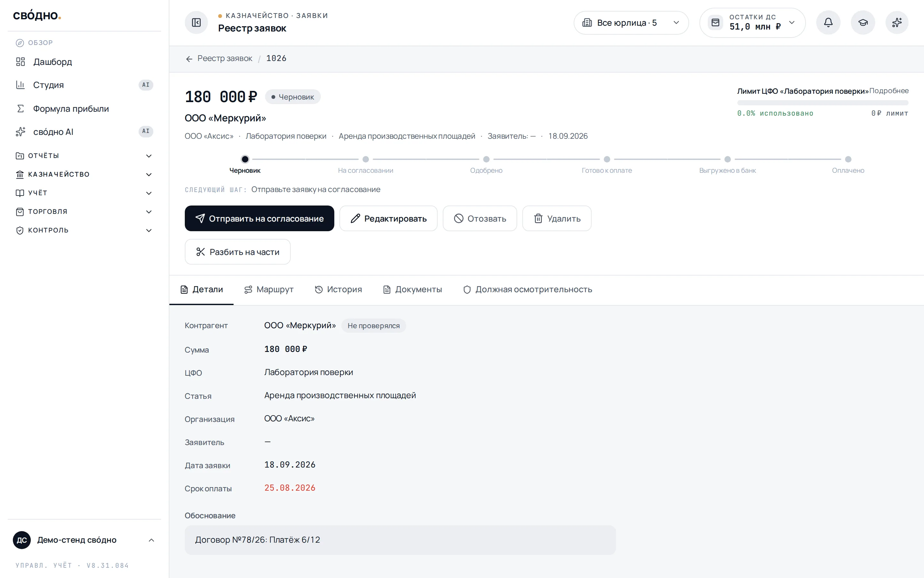
Task: Click version text V8.31.084
Action: [x=108, y=565]
